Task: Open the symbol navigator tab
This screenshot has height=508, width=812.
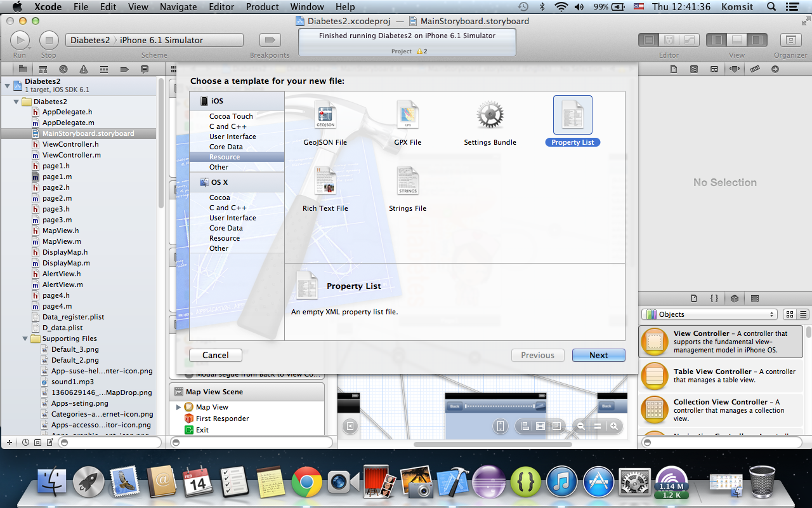Action: (x=44, y=69)
